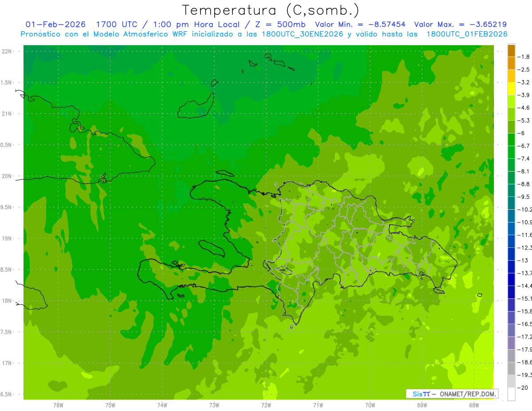Click the "70W" longitude axis label

(x=370, y=405)
